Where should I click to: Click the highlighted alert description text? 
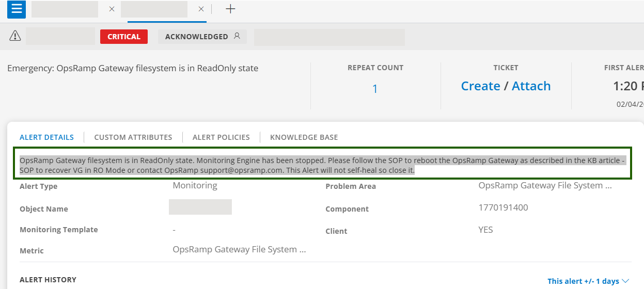320,165
